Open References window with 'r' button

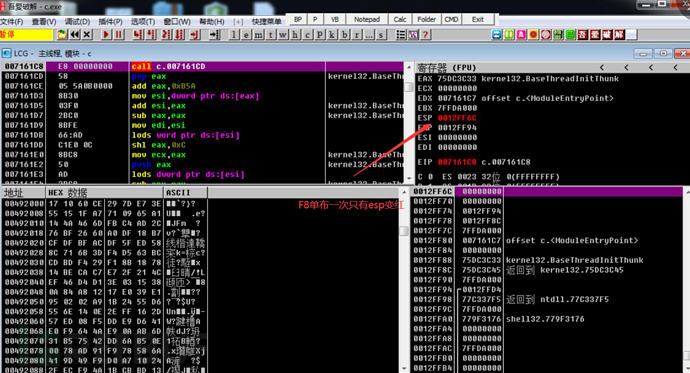(357, 34)
